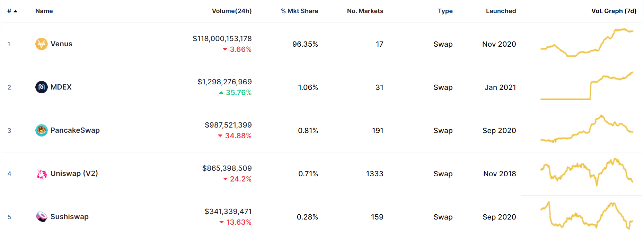Click Venus launch date Nov 2020

pyautogui.click(x=499, y=44)
